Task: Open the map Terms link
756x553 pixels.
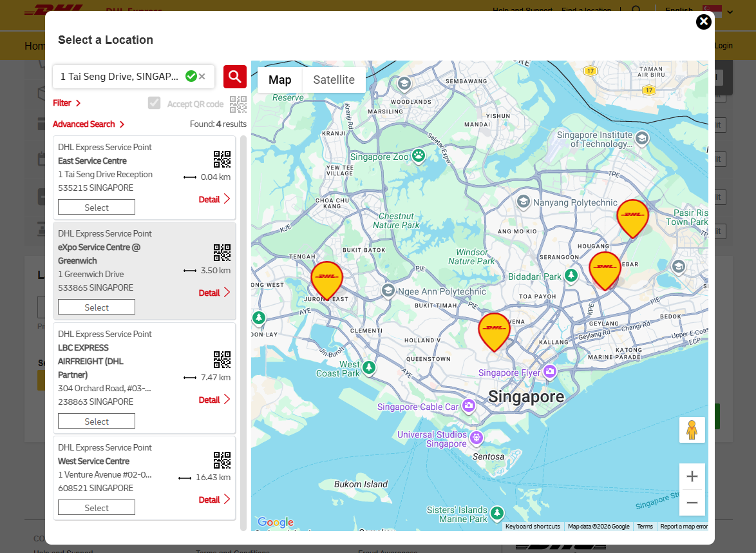Action: click(645, 527)
